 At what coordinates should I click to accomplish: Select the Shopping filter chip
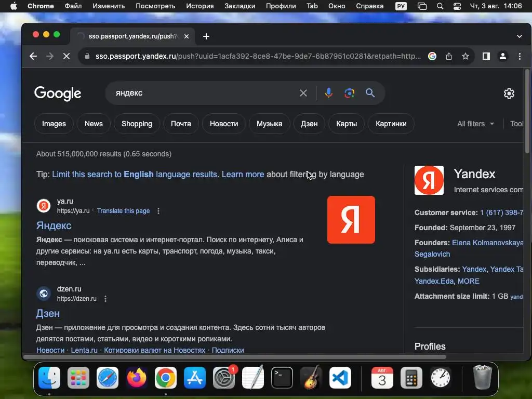(137, 124)
